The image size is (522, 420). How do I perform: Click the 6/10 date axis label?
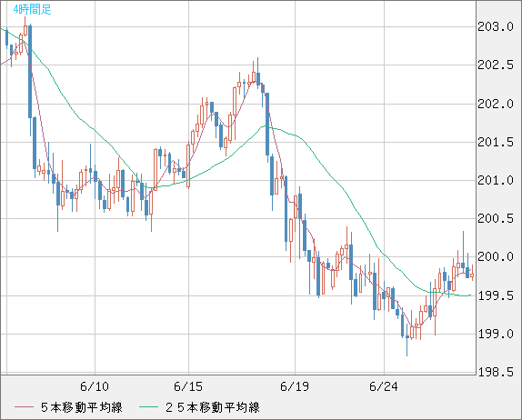tap(95, 386)
